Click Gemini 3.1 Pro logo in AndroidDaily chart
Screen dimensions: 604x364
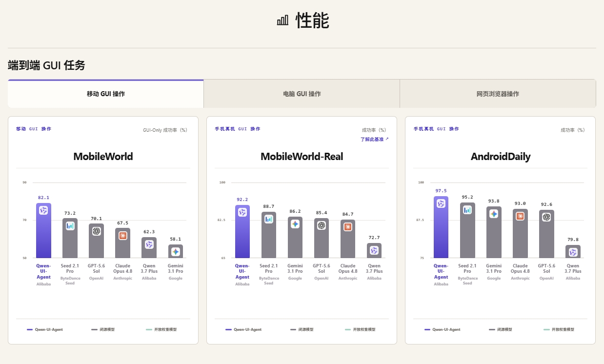[494, 214]
